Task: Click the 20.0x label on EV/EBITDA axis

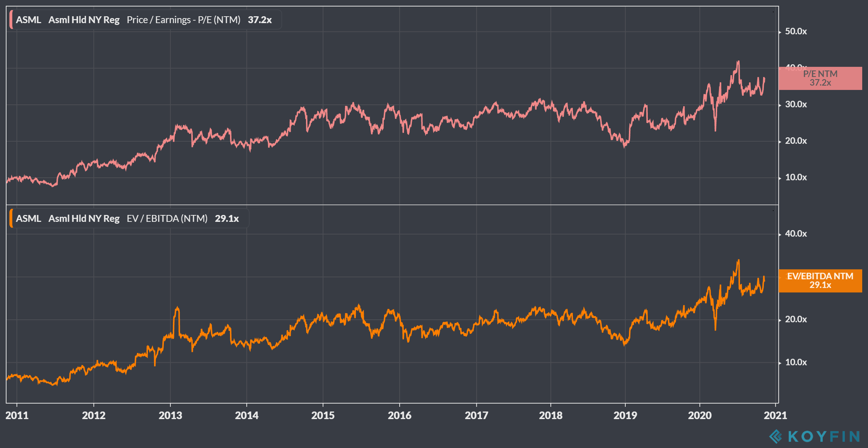Action: pyautogui.click(x=796, y=319)
